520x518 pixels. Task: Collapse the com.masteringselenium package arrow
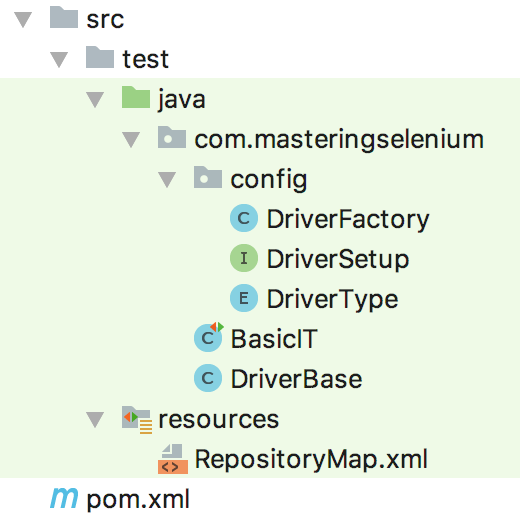[131, 140]
